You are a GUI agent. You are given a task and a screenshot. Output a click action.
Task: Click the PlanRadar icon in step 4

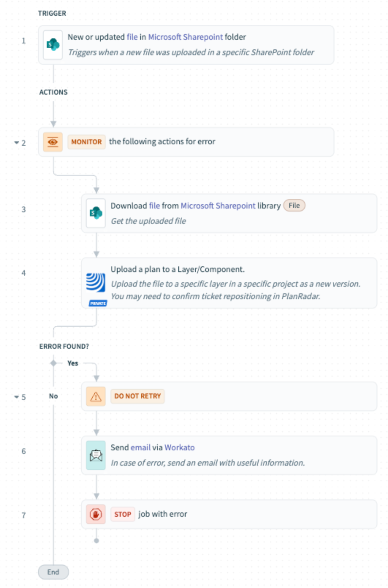96,282
